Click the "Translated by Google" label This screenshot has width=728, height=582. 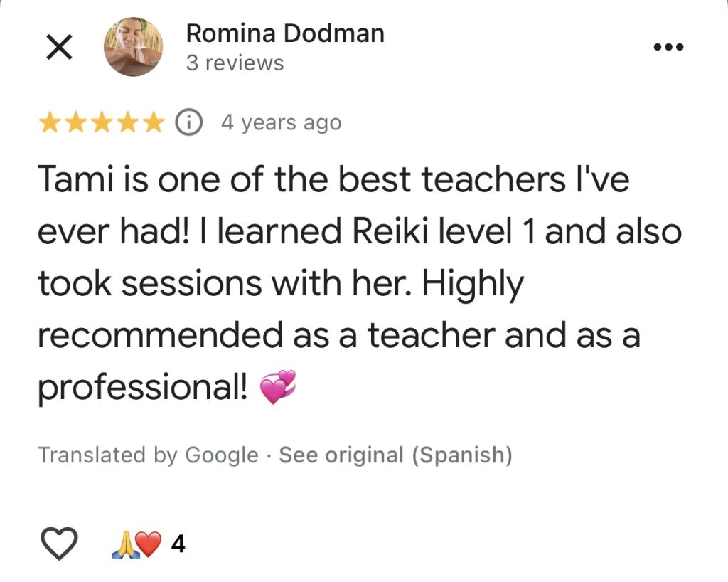[148, 455]
